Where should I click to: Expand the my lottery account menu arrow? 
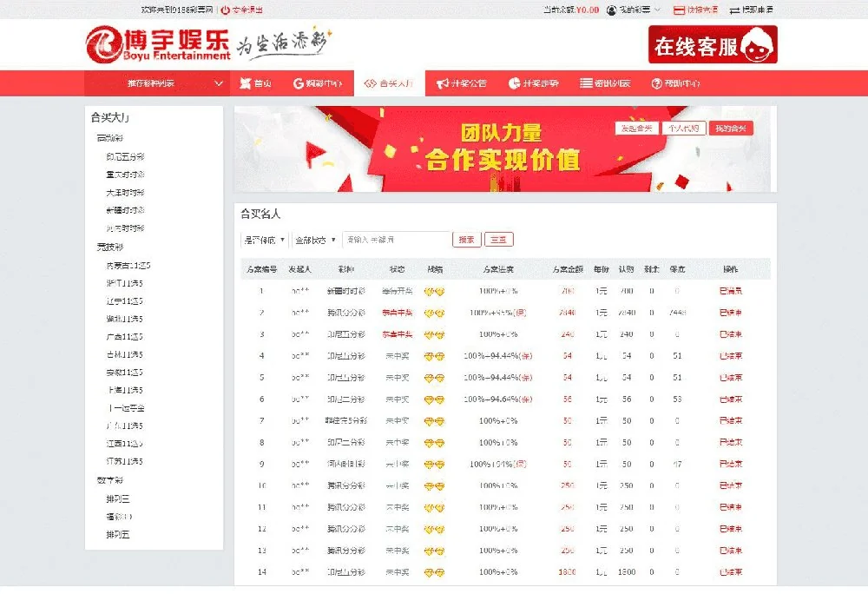[657, 10]
